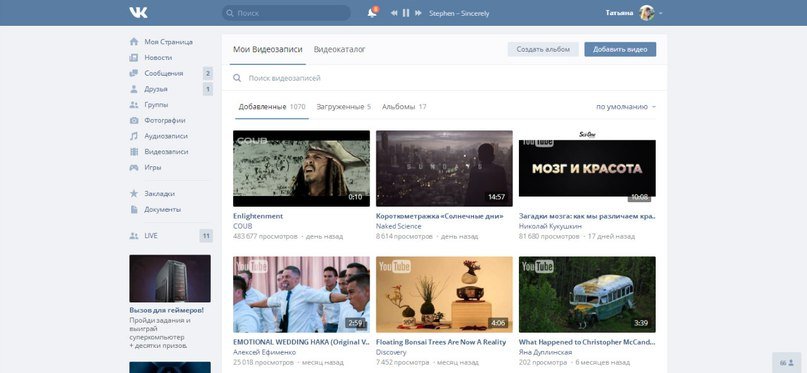
Task: Open the Stephen – Sincerely track title
Action: pos(459,13)
